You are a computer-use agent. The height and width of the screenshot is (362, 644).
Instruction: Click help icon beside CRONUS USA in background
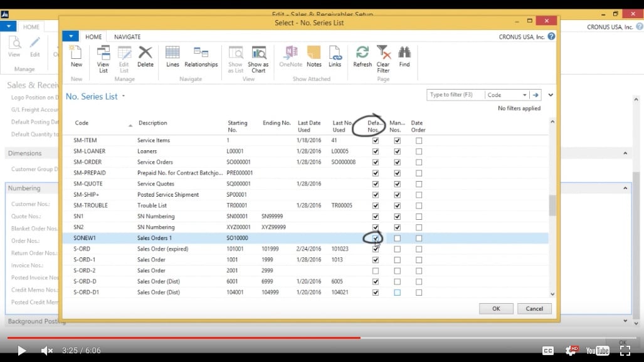click(639, 27)
